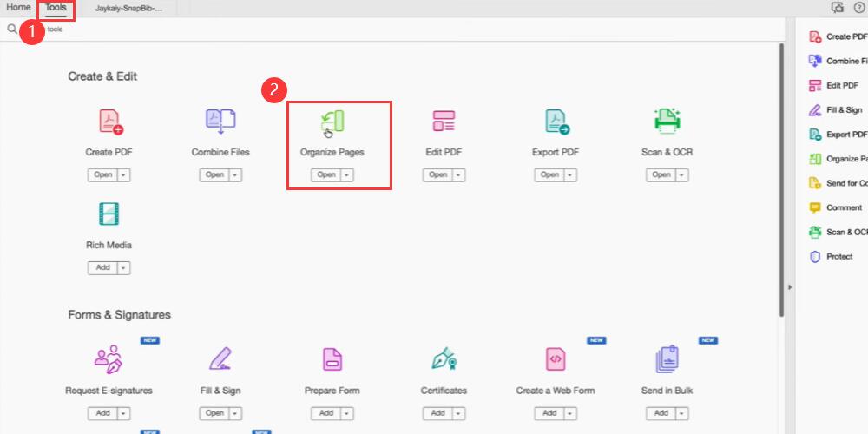Select Scan & OCR in the right sidebar

838,232
